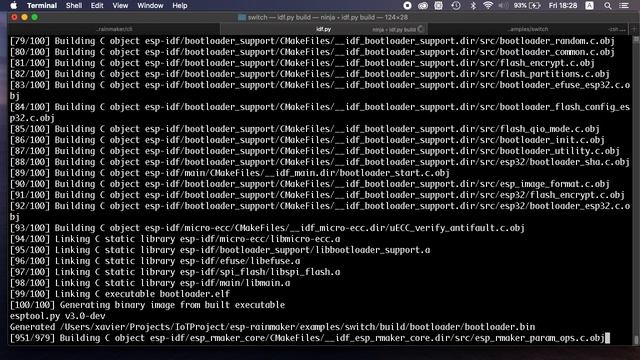
Task: Click the 'Generated /Users/xavier/Projects' bootloader.bin line
Action: [x=272, y=327]
